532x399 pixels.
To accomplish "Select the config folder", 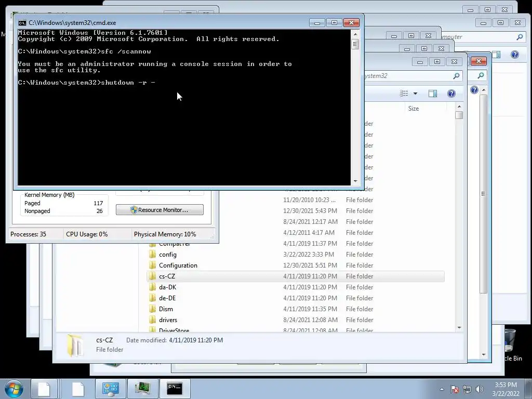I will click(168, 255).
